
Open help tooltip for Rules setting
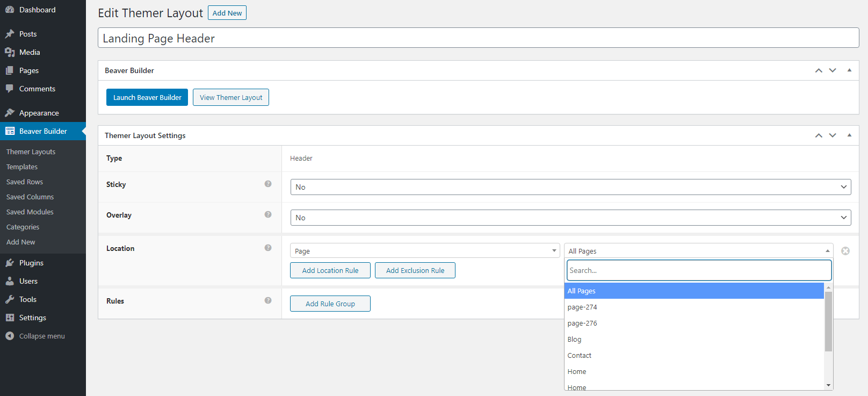tap(268, 300)
